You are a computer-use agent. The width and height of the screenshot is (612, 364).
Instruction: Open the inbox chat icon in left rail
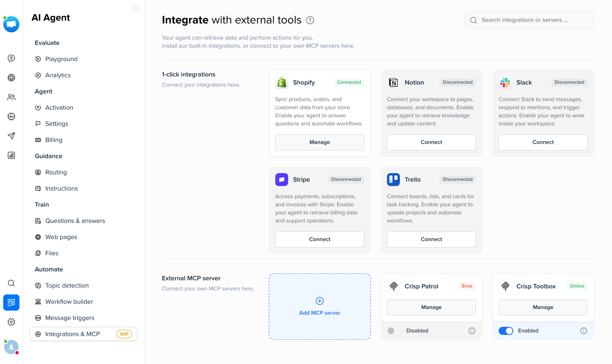click(x=11, y=58)
